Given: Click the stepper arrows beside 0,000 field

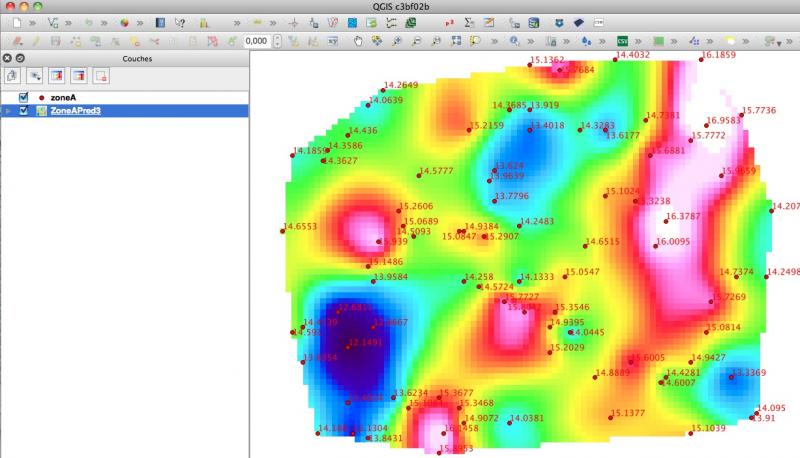Looking at the screenshot, I should [277, 42].
